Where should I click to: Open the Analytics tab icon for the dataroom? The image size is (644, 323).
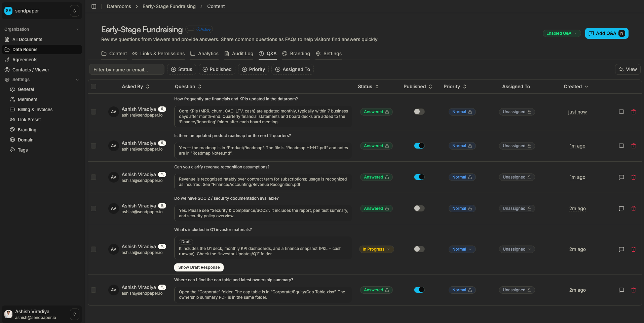192,54
